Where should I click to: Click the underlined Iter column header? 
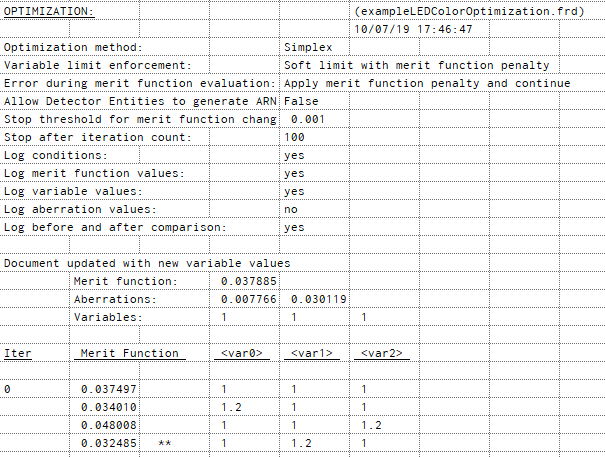pyautogui.click(x=18, y=353)
